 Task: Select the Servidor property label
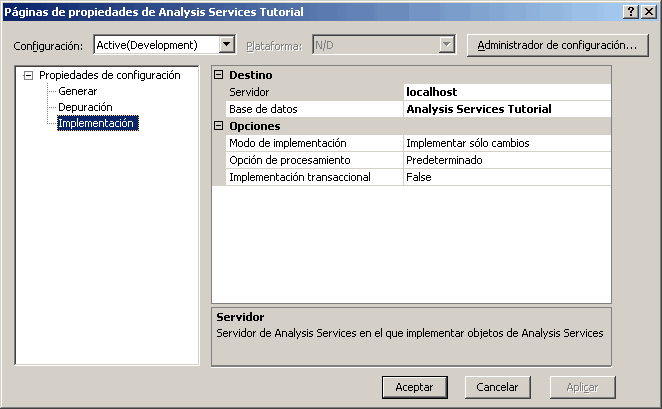pos(315,92)
